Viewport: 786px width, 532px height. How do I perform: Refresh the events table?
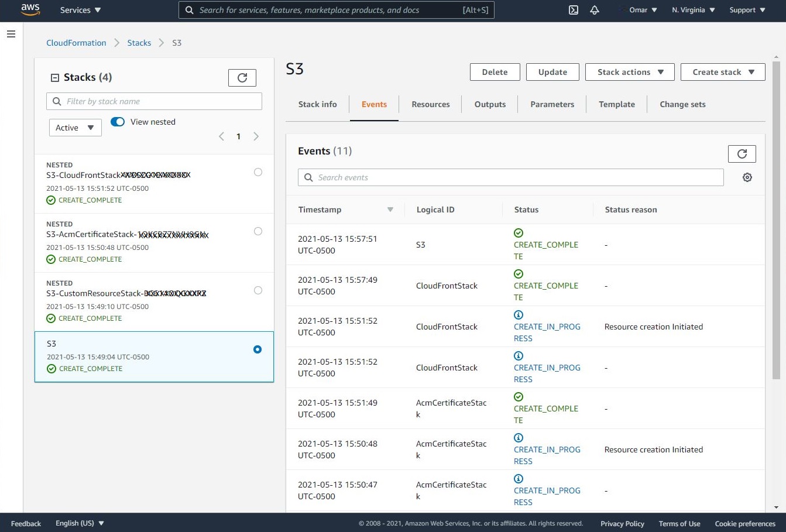point(742,154)
